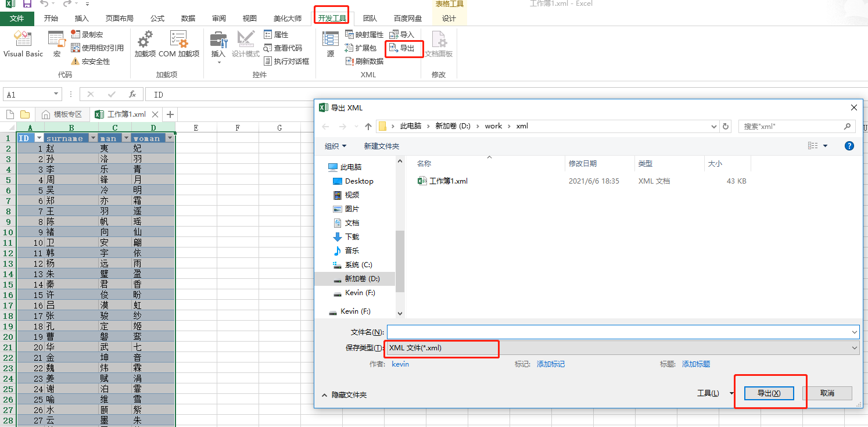Click XML Import (导入)
Image resolution: width=868 pixels, height=427 pixels.
pos(402,34)
